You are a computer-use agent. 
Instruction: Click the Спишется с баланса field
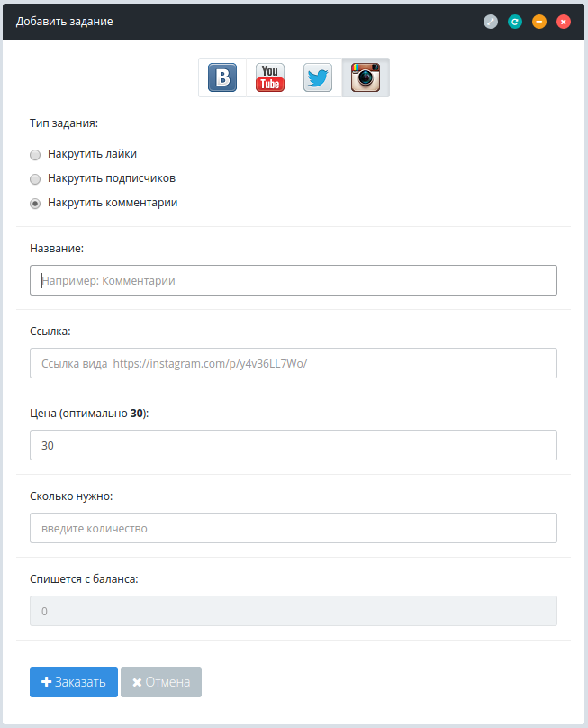(294, 611)
